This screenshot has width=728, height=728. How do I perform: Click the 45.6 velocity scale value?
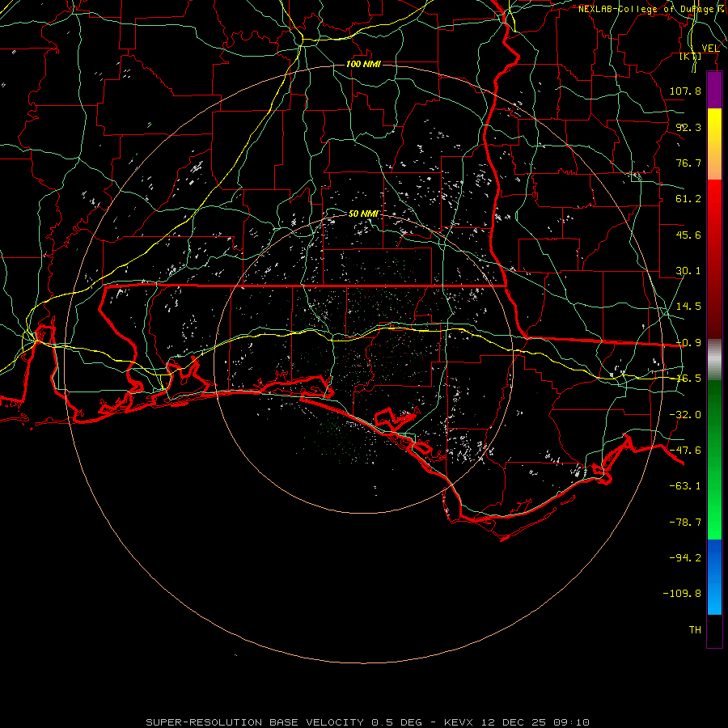688,235
